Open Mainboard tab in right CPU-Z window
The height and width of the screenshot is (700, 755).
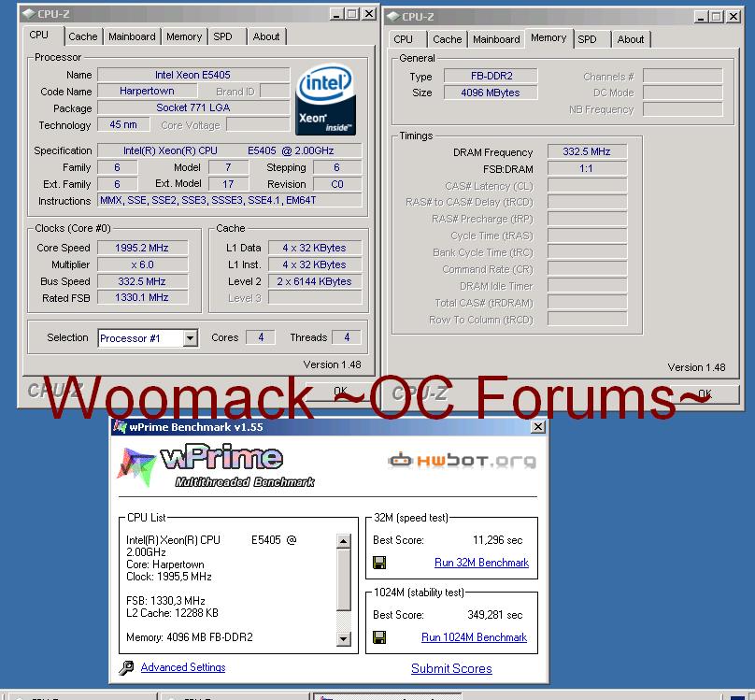[496, 39]
